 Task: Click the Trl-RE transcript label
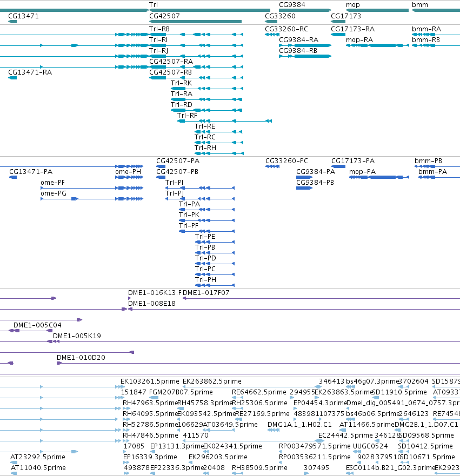pyautogui.click(x=205, y=126)
